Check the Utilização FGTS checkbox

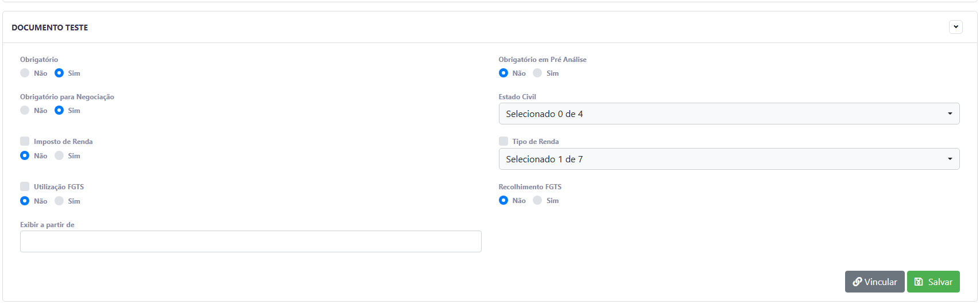click(x=25, y=186)
